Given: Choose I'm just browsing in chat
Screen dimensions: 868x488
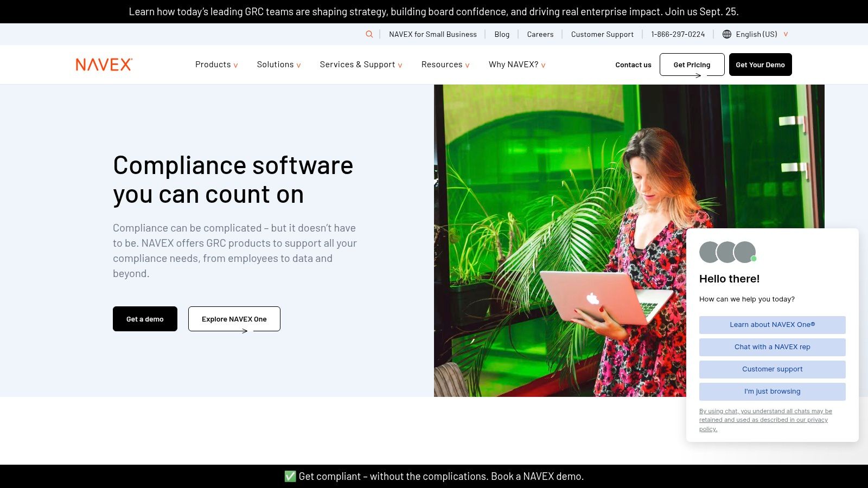Looking at the screenshot, I should tap(772, 391).
